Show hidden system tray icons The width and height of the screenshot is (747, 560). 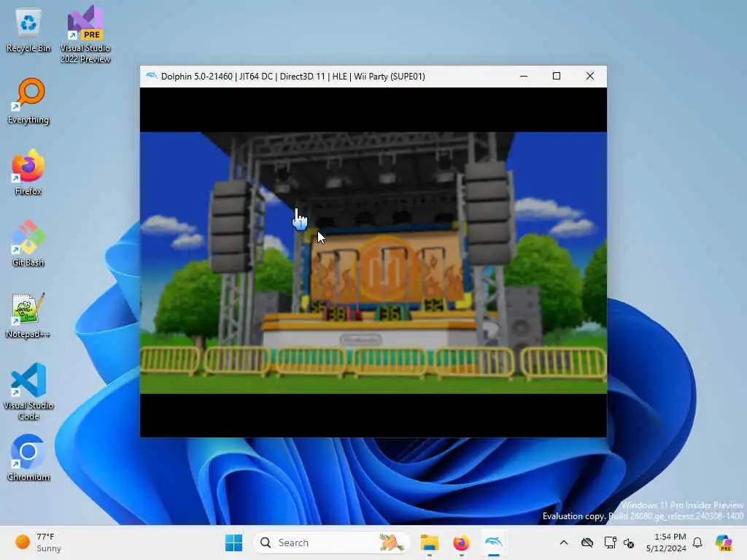pyautogui.click(x=564, y=542)
